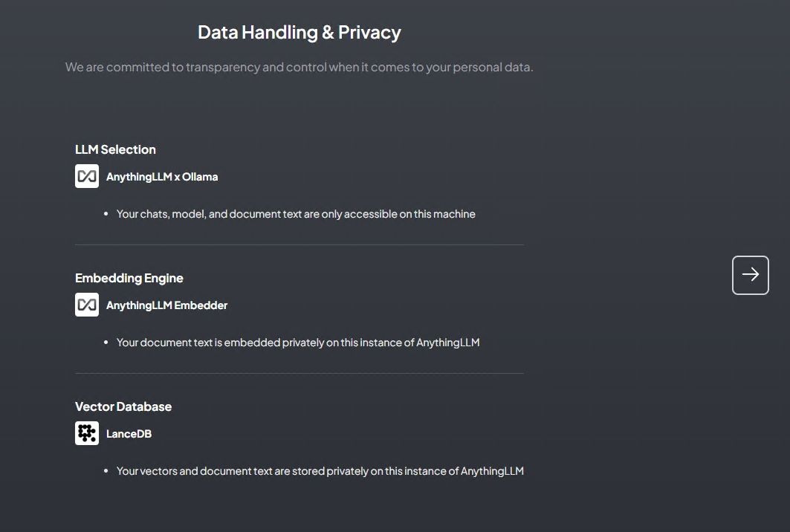Select the chats and documents privacy bullet point
Image resolution: width=790 pixels, height=532 pixels.
coord(296,213)
